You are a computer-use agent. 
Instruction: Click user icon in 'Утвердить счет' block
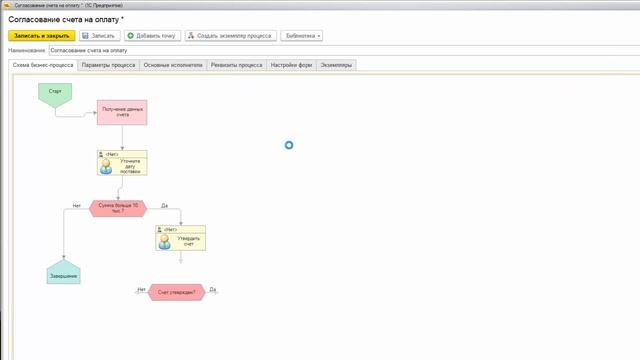(x=164, y=242)
